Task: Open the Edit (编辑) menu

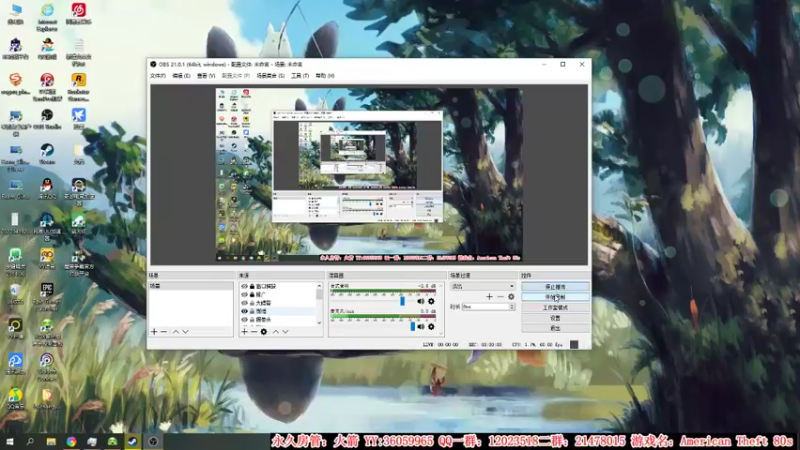Action: pyautogui.click(x=181, y=76)
